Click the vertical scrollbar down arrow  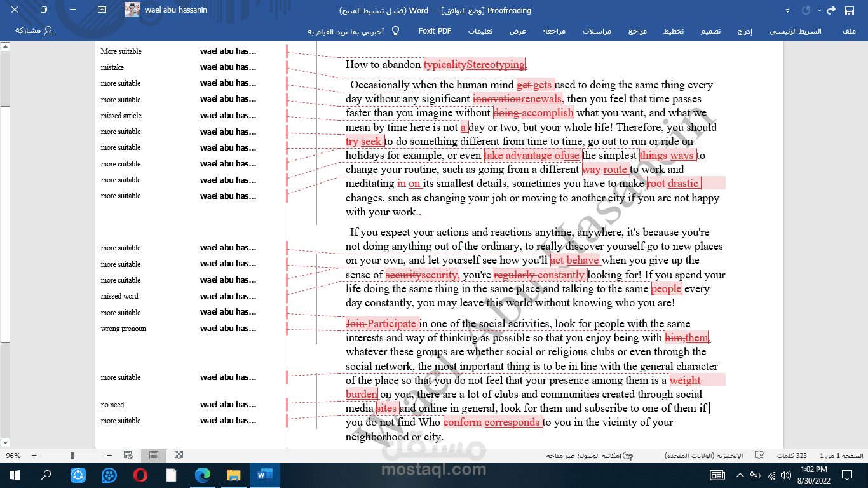(5, 442)
